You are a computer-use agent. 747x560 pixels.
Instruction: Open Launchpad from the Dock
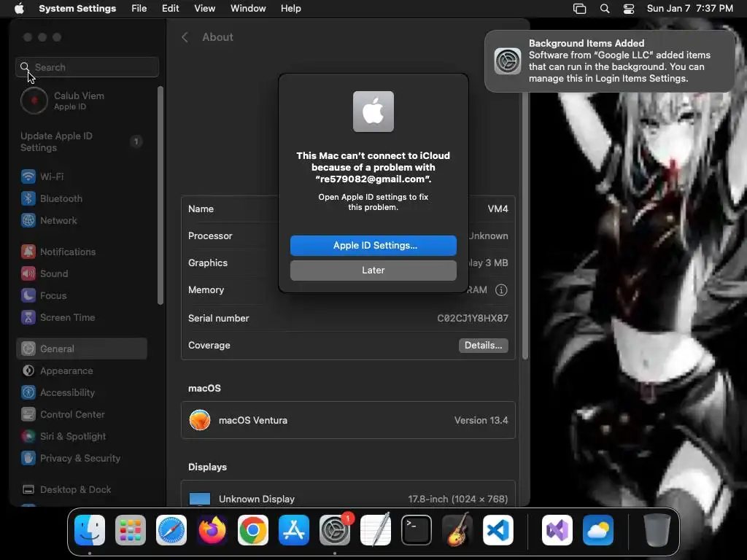(131, 530)
